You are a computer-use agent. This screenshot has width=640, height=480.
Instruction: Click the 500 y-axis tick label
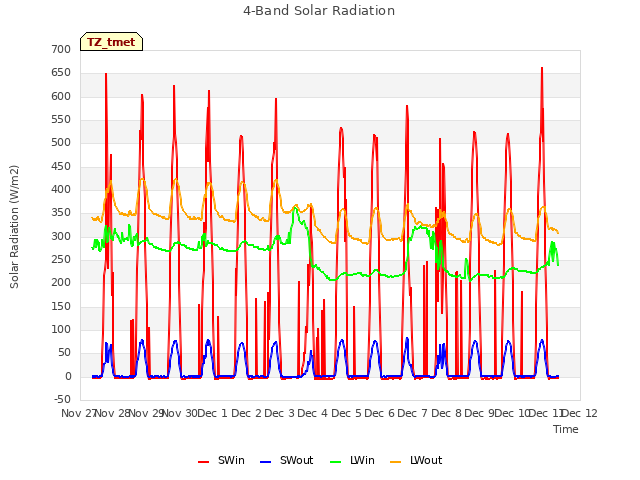(x=61, y=142)
